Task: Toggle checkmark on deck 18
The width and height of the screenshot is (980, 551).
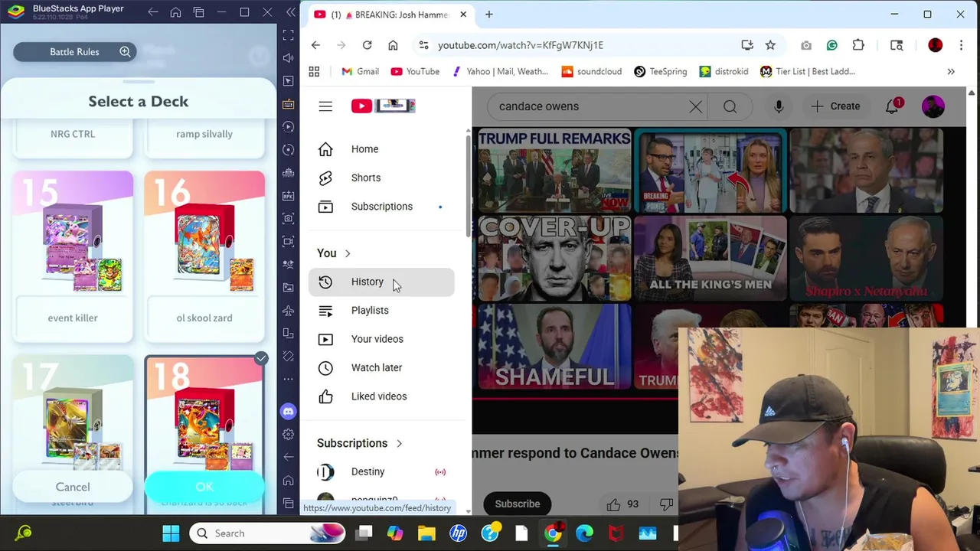Action: (261, 358)
